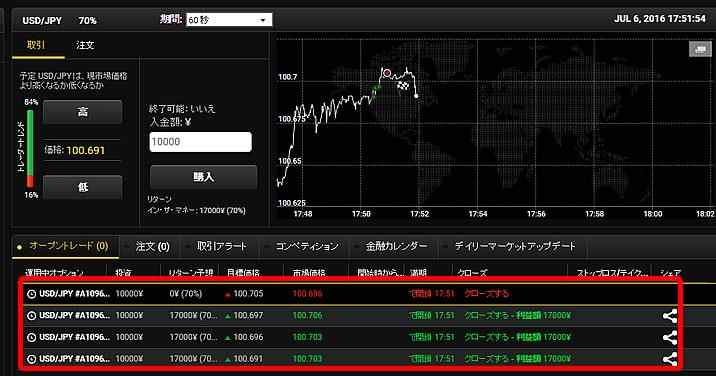Click the 高 (High) button
716x376 pixels.
[x=83, y=112]
